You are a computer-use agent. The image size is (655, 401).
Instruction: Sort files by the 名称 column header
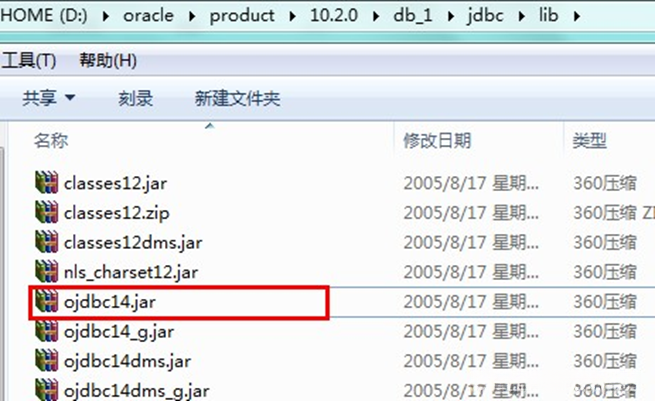pyautogui.click(x=51, y=140)
